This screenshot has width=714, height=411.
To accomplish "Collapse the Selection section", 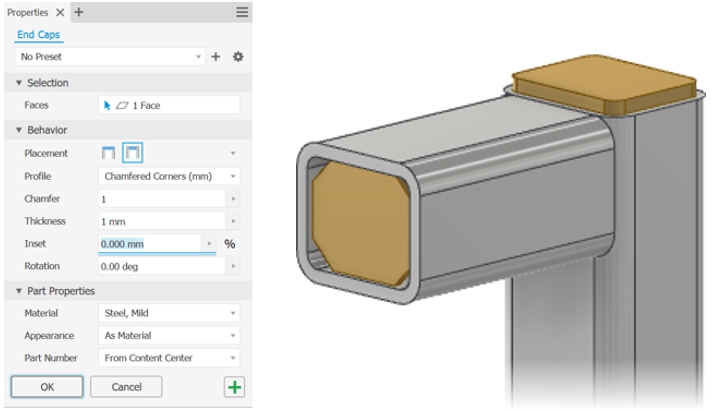I will [x=19, y=82].
